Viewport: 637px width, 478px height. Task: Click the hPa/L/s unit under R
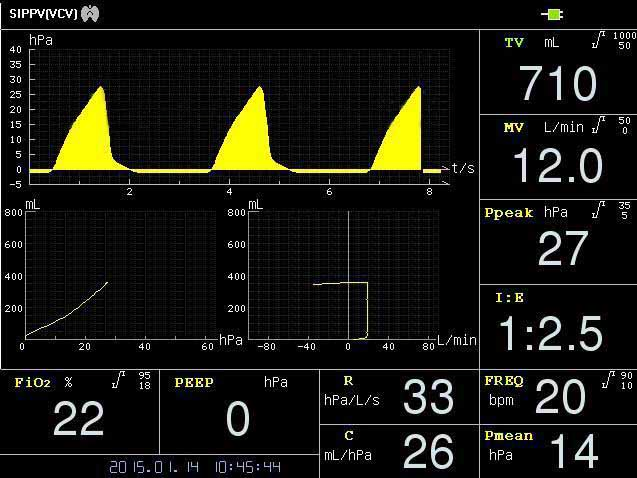[352, 400]
